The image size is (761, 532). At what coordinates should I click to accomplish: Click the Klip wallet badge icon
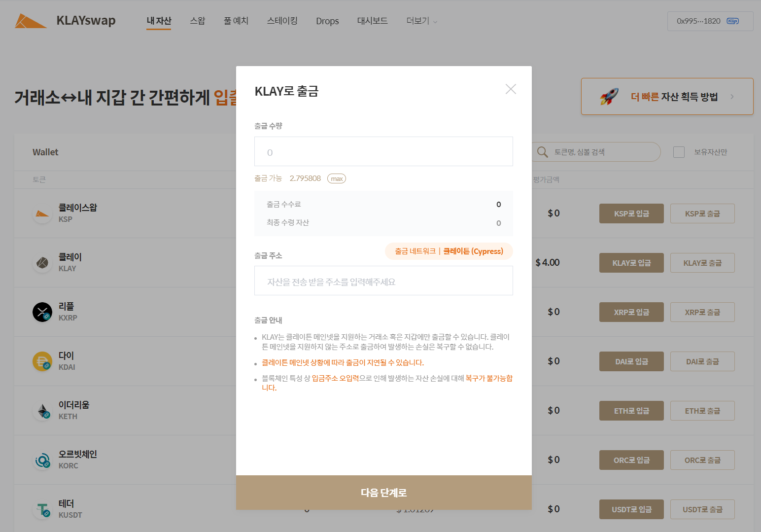733,21
